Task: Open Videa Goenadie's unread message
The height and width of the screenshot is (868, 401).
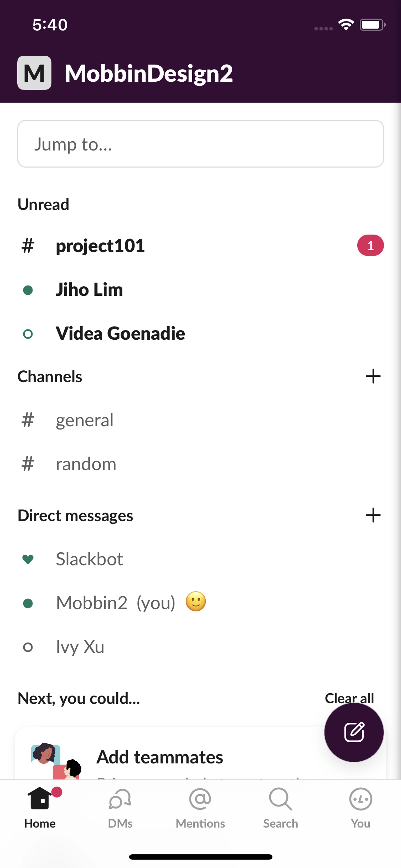Action: (120, 334)
